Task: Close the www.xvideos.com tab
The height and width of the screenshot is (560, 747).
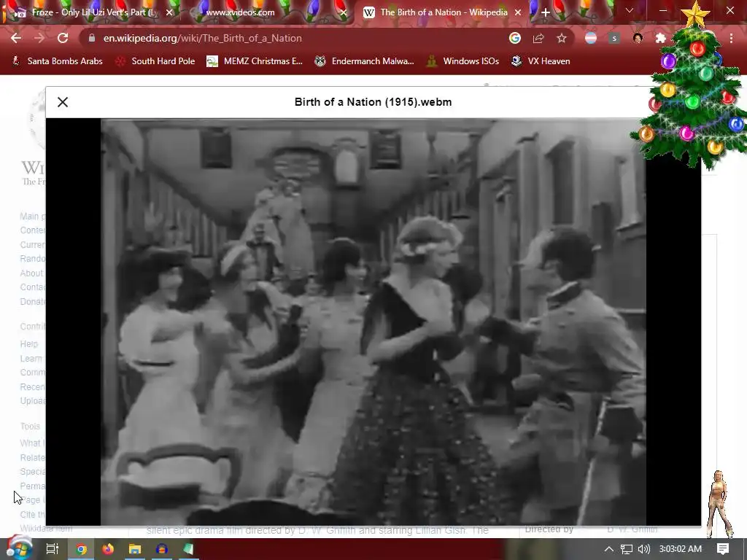Action: pos(343,12)
